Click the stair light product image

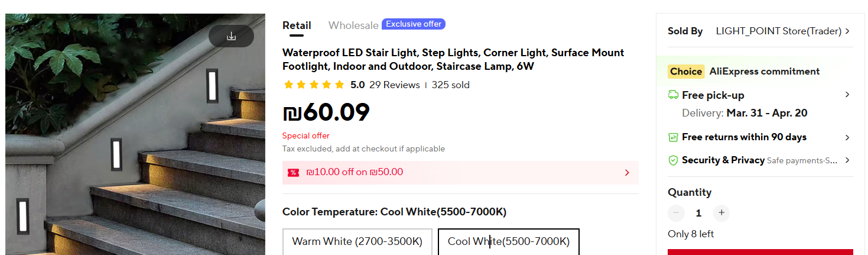click(x=135, y=148)
